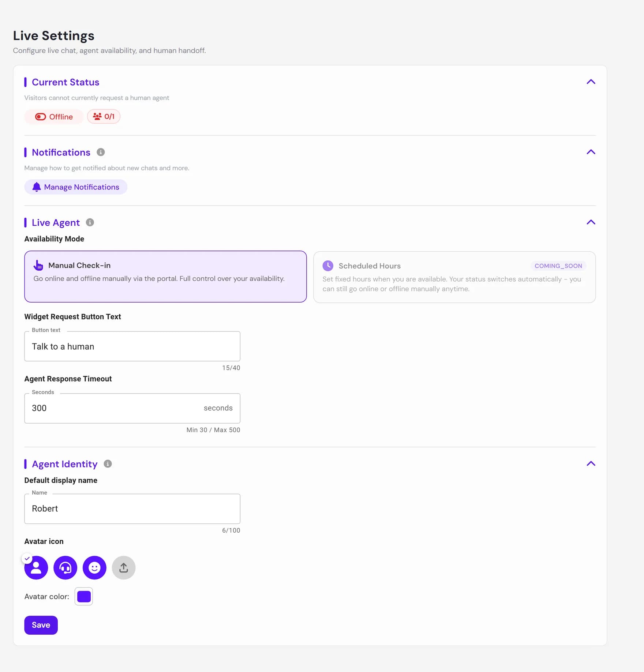
Task: Select Manual Check-in availability mode
Action: [165, 277]
